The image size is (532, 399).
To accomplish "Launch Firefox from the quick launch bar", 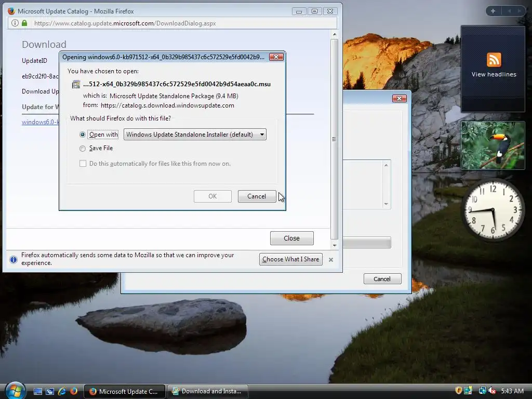I will click(x=74, y=392).
